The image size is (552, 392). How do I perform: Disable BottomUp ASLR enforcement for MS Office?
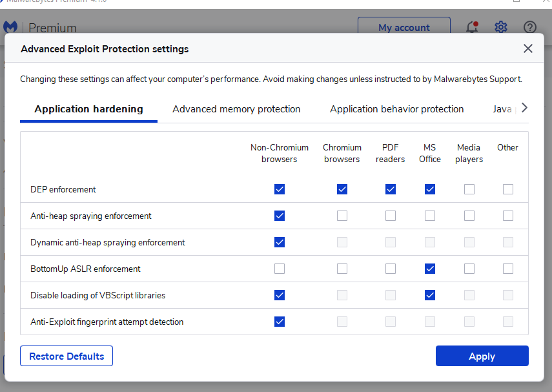point(430,269)
